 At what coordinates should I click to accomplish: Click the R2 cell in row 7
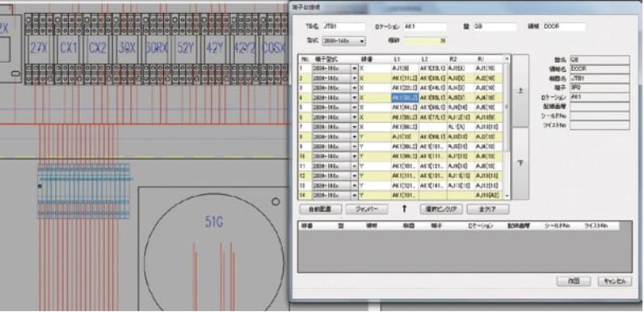click(461, 127)
